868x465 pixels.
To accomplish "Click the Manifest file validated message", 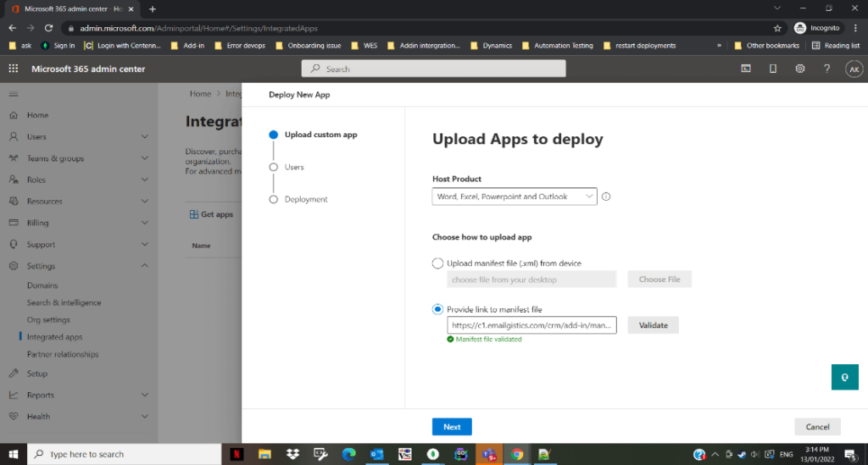I will (x=484, y=340).
